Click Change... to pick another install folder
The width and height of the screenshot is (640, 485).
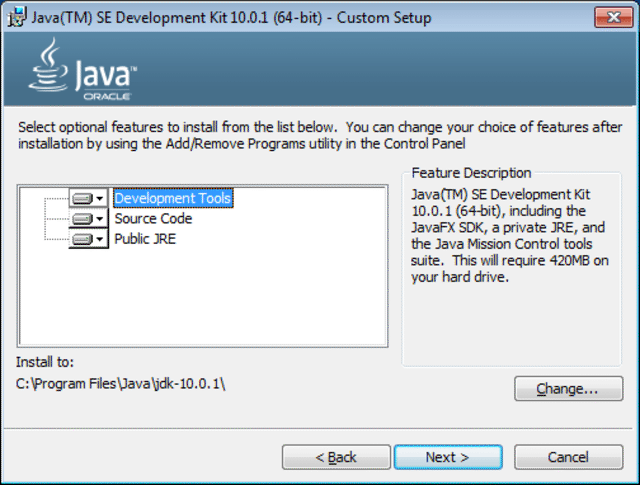coord(568,389)
